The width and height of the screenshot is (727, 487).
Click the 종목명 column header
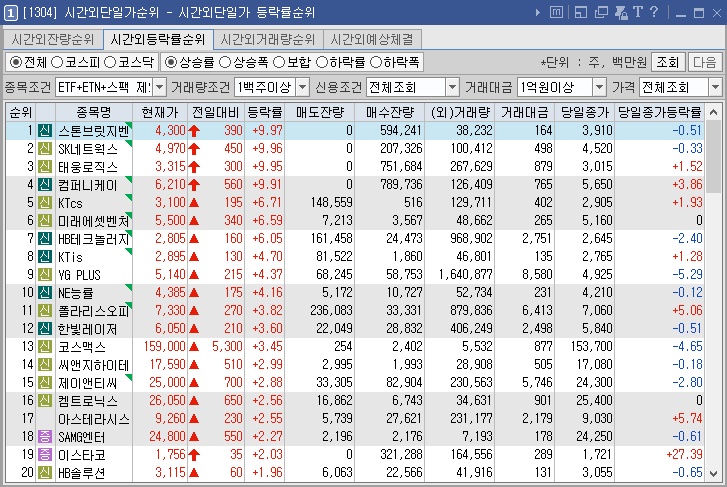pyautogui.click(x=94, y=112)
